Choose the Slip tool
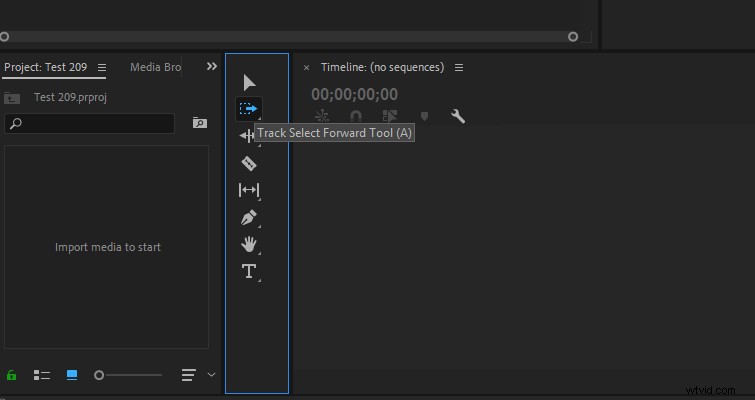The height and width of the screenshot is (400, 755). [x=248, y=190]
